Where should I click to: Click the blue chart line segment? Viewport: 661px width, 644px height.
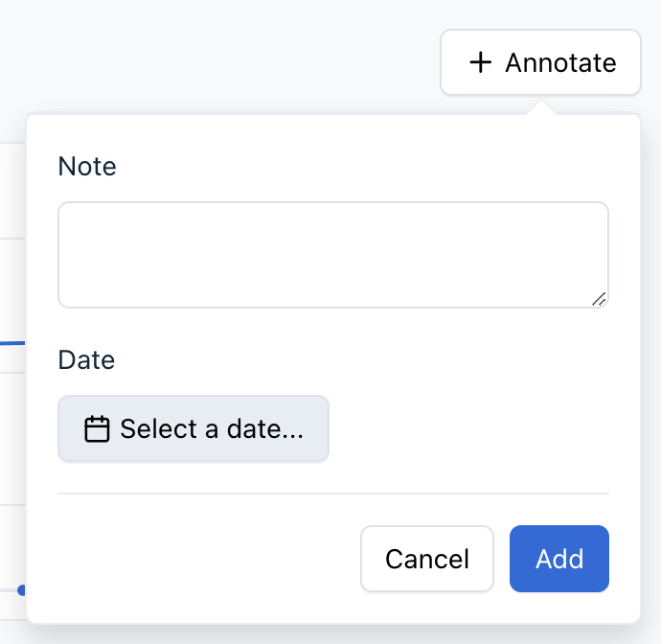coord(11,341)
